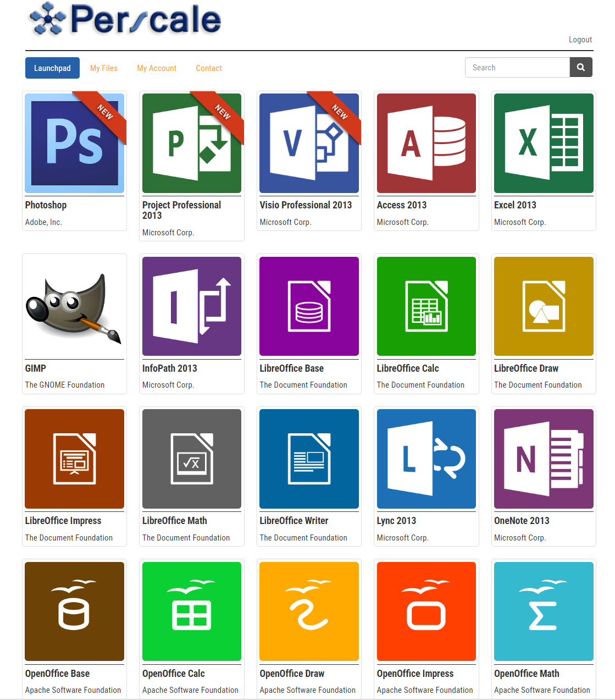The height and width of the screenshot is (700, 615).
Task: Click the OpenOffice Calc title
Action: [173, 674]
